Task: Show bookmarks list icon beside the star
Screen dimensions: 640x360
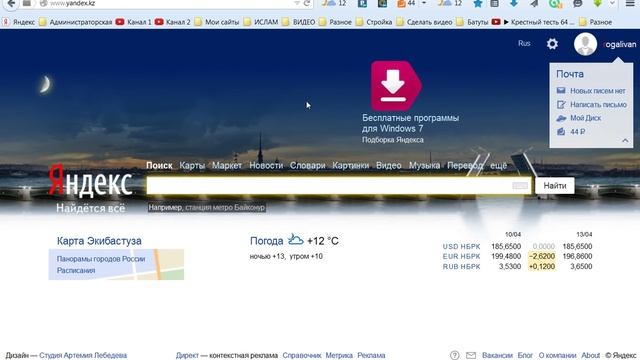Action: tap(494, 4)
